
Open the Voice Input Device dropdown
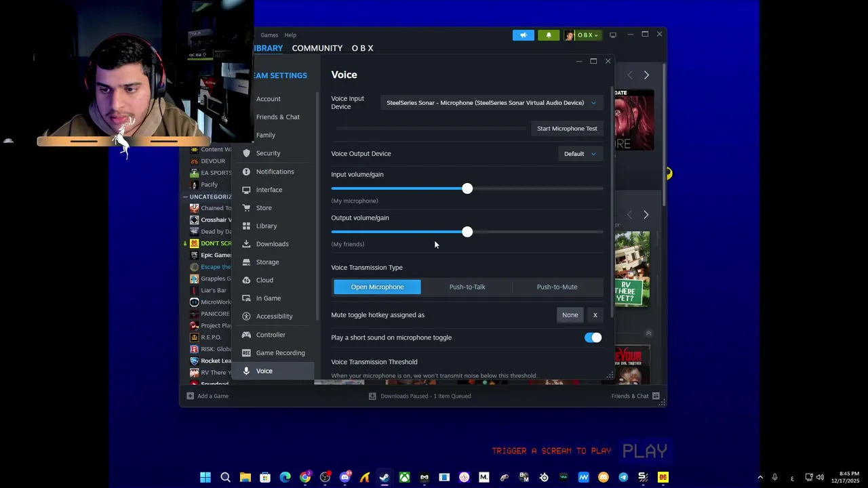pos(491,103)
